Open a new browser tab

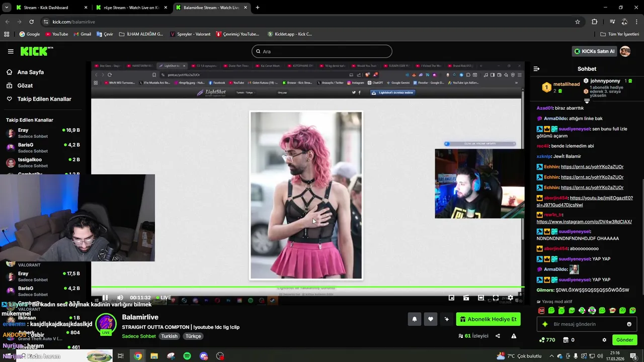258,8
